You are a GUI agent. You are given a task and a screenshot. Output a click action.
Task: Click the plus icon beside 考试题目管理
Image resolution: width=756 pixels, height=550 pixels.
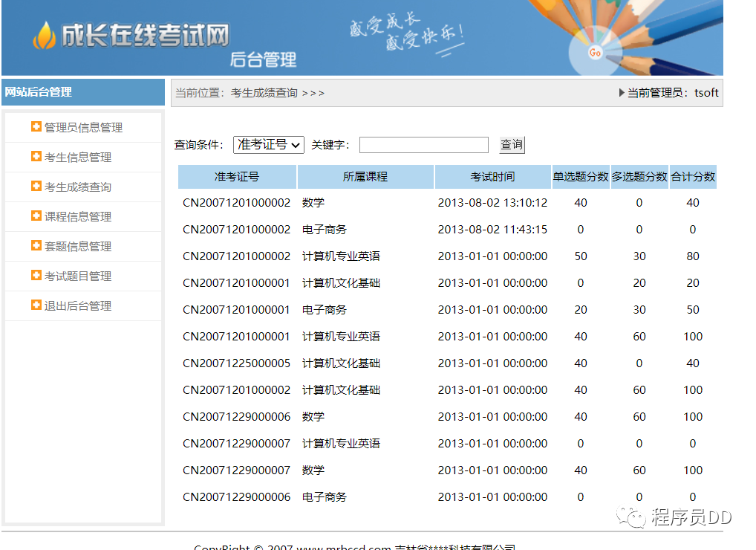tap(36, 275)
